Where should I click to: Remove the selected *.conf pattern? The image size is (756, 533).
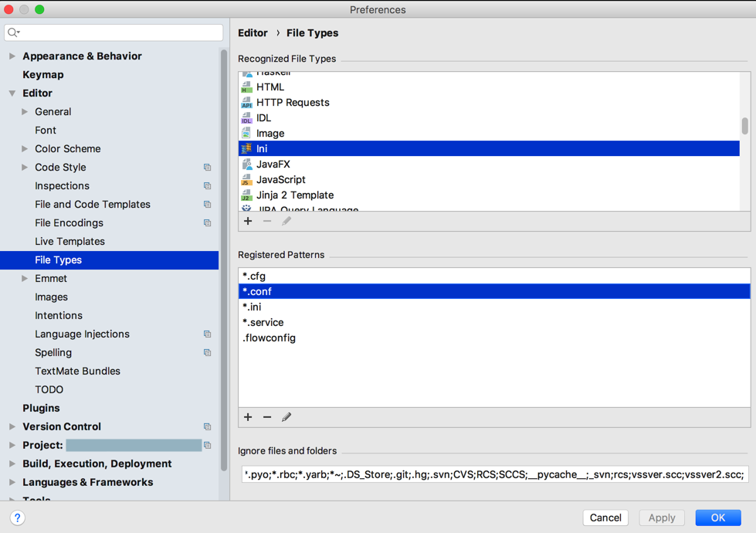pyautogui.click(x=267, y=417)
